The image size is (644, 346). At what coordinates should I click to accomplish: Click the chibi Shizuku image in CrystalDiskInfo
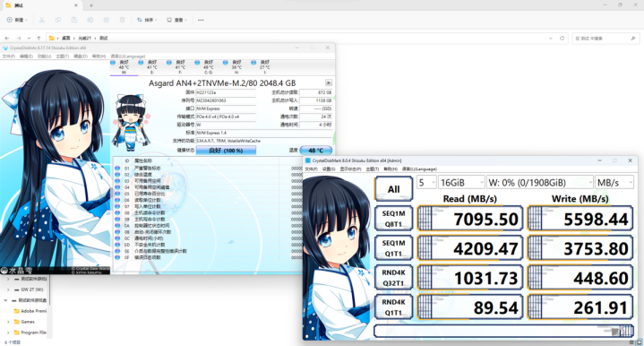click(131, 122)
